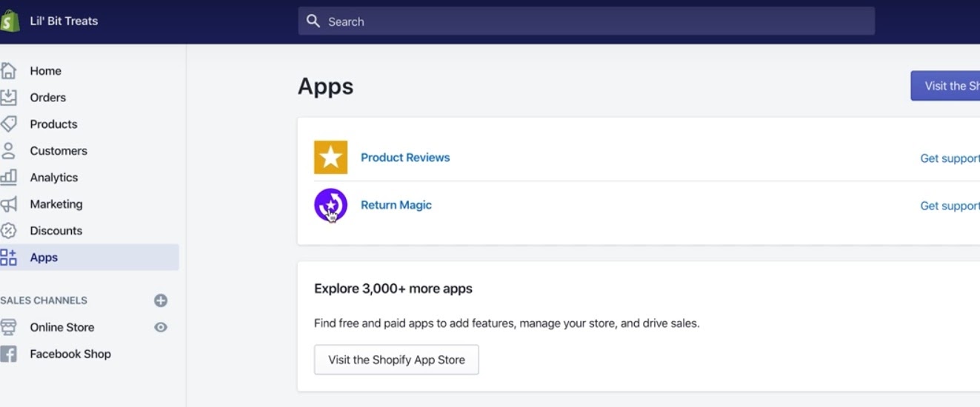
Task: Click the Discounts percent badge icon
Action: pyautogui.click(x=8, y=231)
